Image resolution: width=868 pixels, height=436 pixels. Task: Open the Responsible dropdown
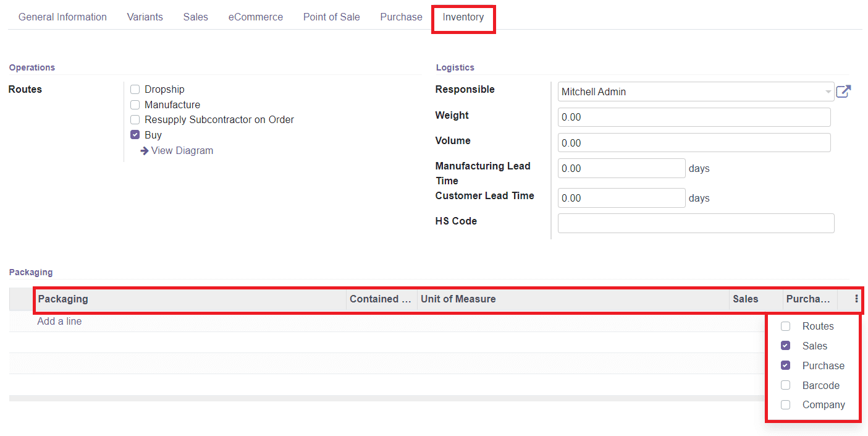[828, 90]
